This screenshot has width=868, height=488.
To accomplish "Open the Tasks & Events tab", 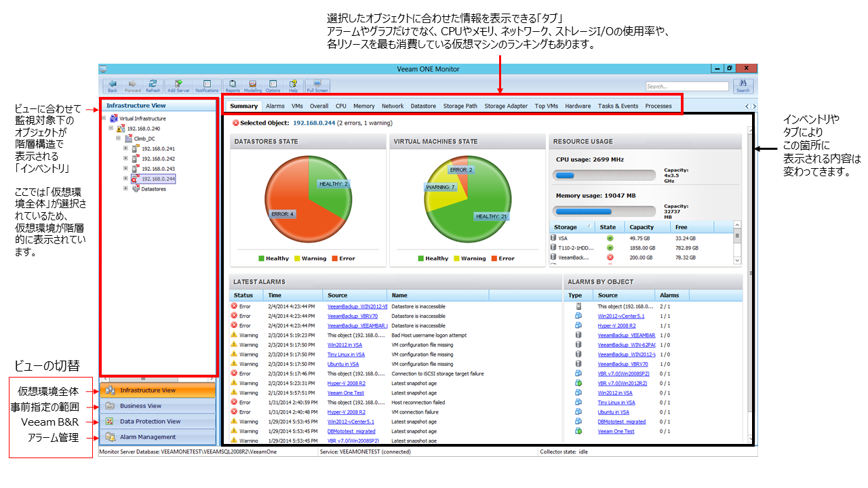I will 618,106.
